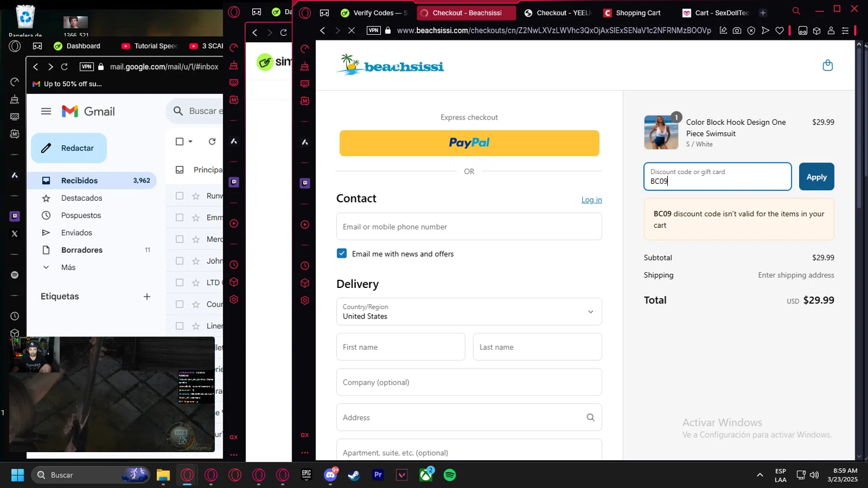Image resolution: width=868 pixels, height=488 pixels.
Task: Open Twitch in the checkout window sidebar
Action: 305,183
